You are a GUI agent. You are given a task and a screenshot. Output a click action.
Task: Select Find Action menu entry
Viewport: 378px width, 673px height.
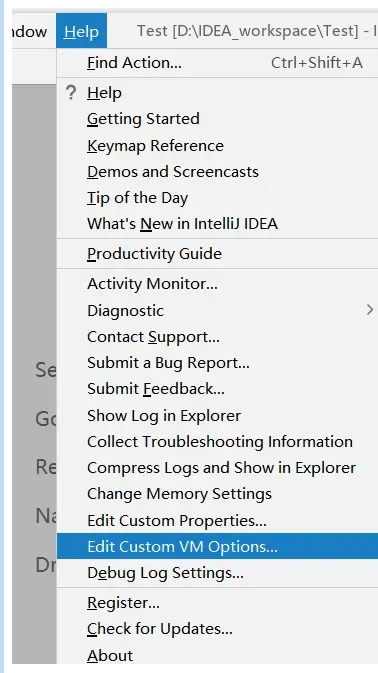(x=218, y=63)
